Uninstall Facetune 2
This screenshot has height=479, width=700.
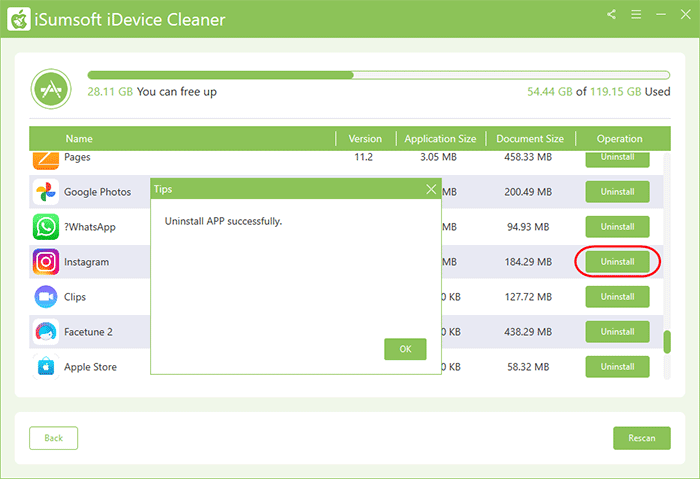pyautogui.click(x=617, y=332)
